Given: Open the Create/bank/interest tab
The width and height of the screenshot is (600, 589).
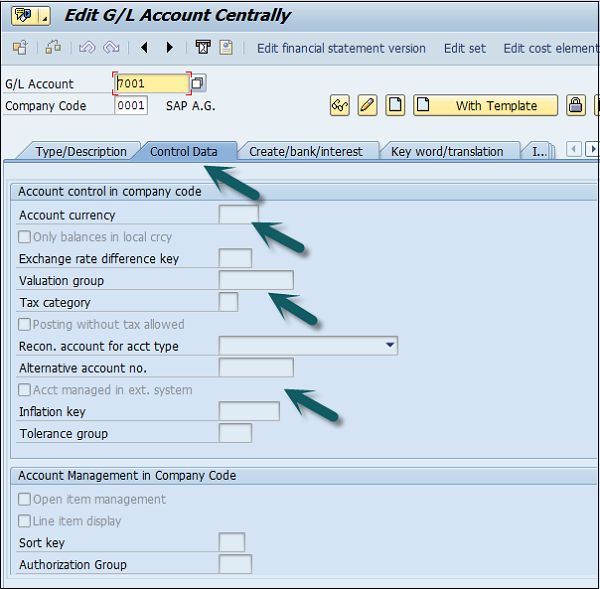Looking at the screenshot, I should (x=306, y=152).
